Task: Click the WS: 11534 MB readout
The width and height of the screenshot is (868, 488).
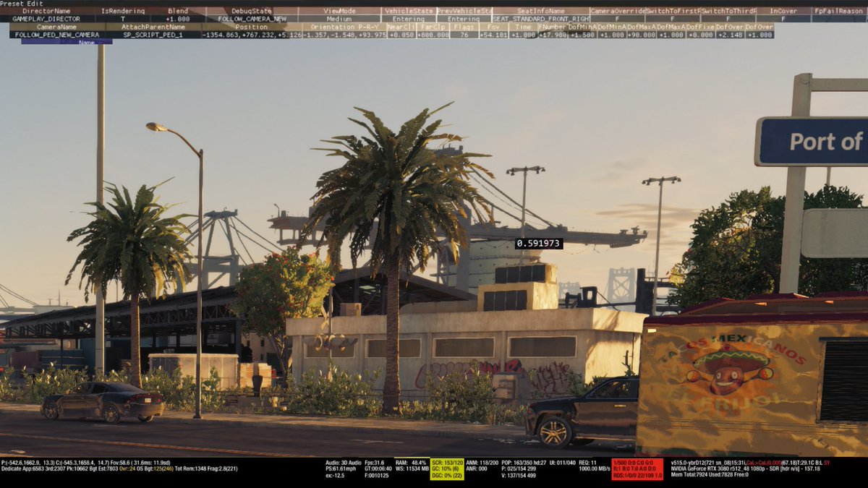Action: coord(411,468)
